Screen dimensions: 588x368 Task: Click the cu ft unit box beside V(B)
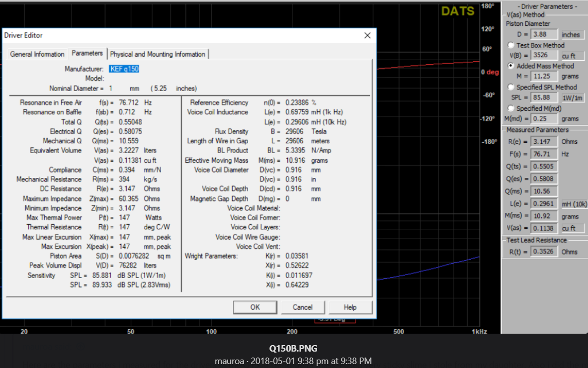point(572,56)
